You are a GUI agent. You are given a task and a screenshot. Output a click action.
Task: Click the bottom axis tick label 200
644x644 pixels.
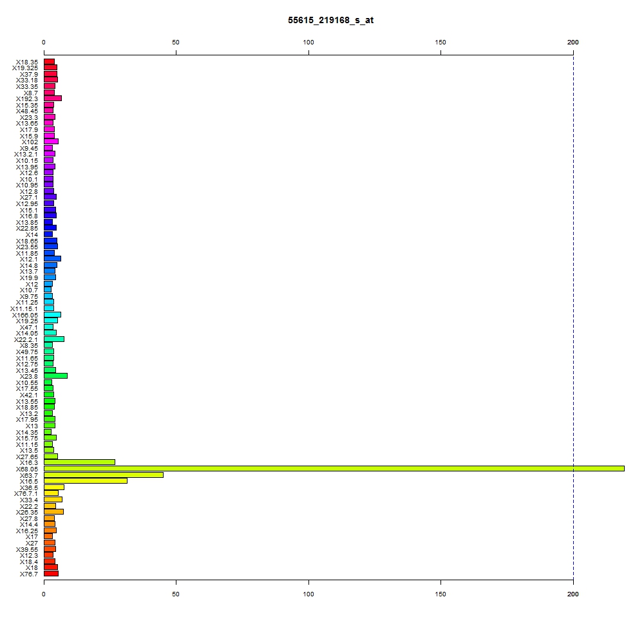[x=573, y=594]
